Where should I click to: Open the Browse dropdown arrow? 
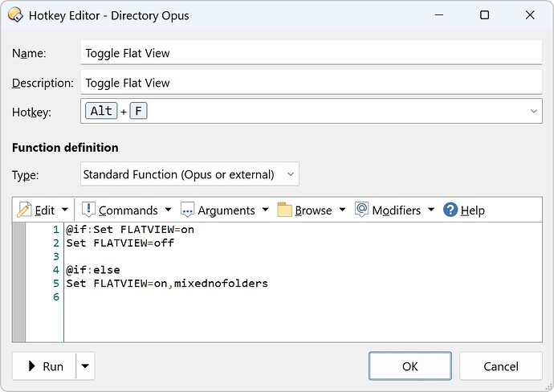pyautogui.click(x=342, y=210)
